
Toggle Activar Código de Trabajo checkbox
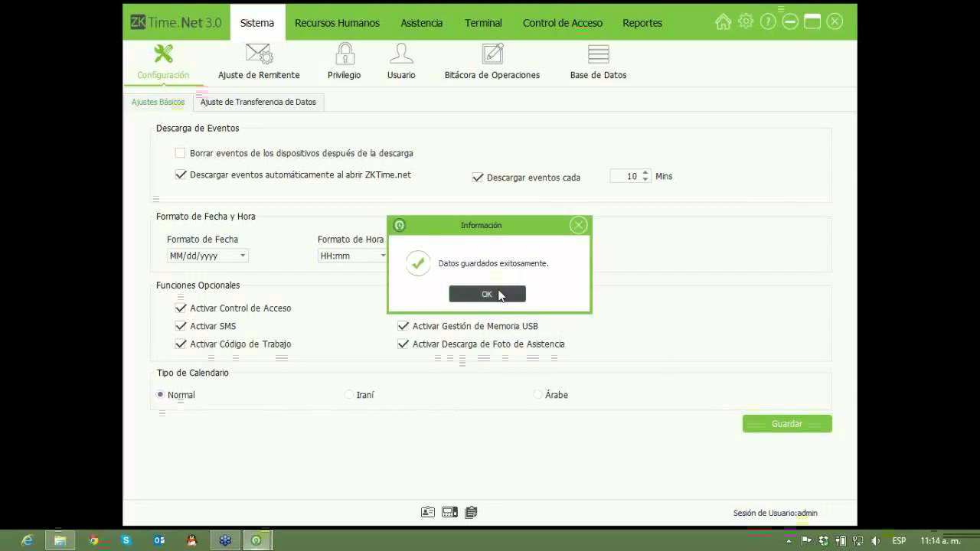tap(180, 344)
